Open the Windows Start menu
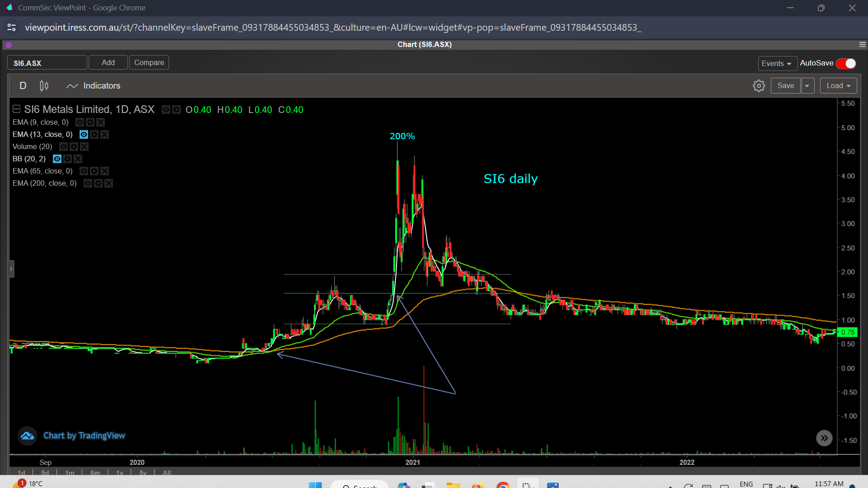Screen dimensions: 868x488 (315, 485)
